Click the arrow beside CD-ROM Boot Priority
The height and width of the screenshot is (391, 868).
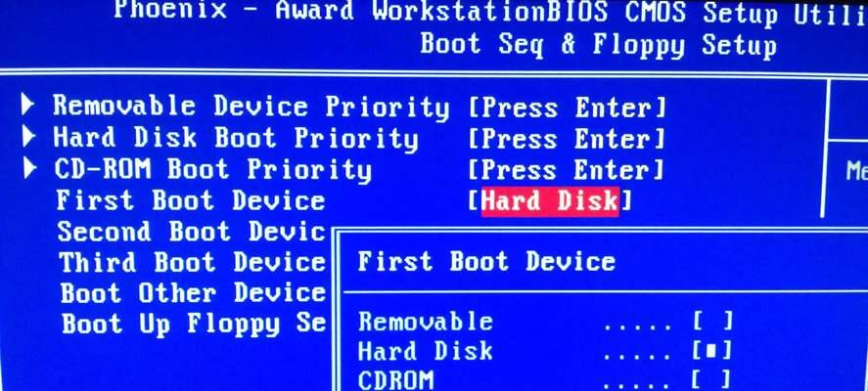(30, 169)
